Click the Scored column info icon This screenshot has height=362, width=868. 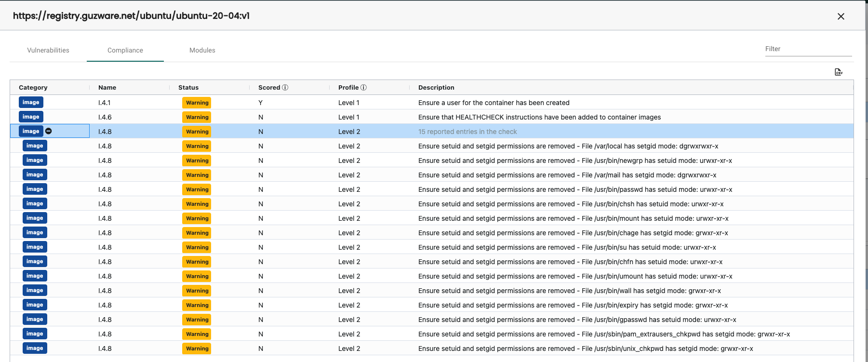point(285,87)
